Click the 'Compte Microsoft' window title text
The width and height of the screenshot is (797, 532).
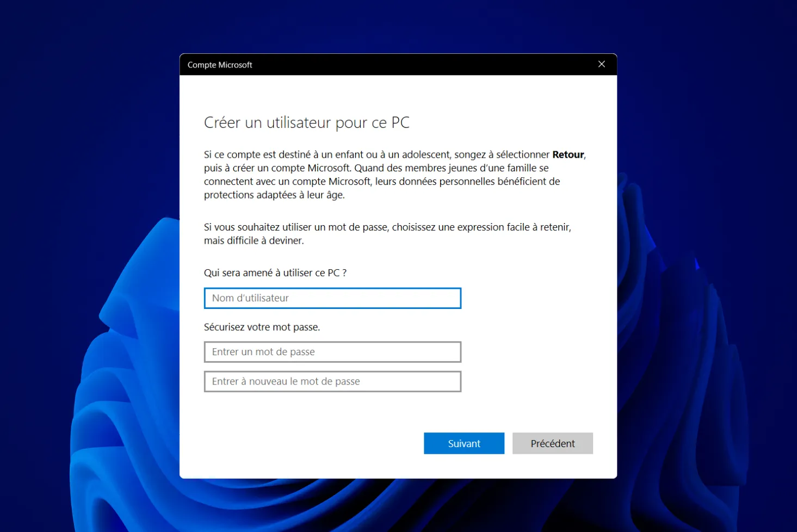[220, 65]
